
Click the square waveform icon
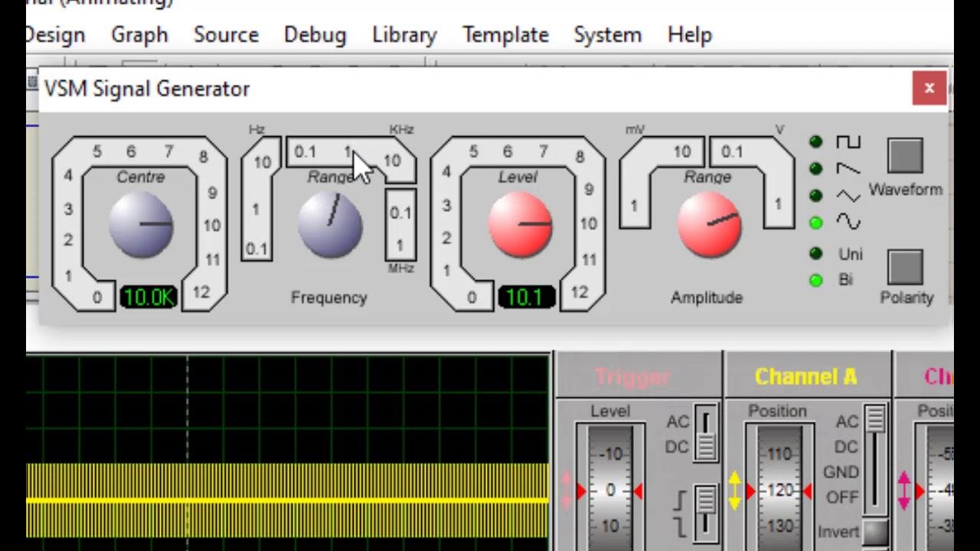click(x=848, y=142)
